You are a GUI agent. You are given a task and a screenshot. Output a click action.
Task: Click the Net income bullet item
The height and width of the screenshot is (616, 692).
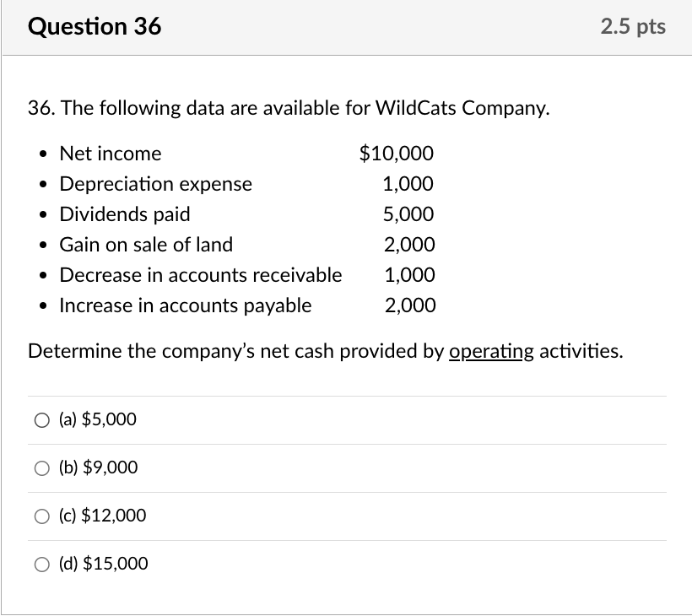tap(110, 154)
